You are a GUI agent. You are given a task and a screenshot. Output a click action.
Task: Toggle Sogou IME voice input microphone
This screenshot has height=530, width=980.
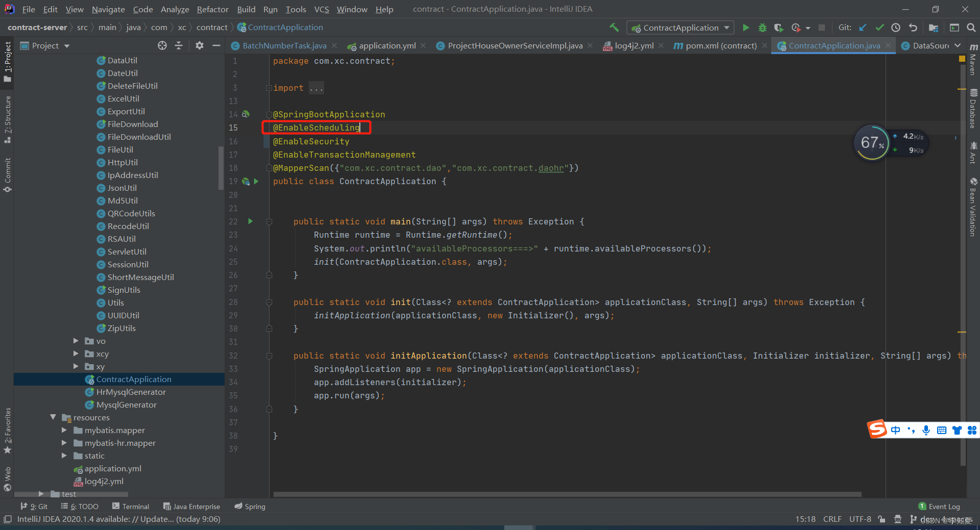[926, 430]
